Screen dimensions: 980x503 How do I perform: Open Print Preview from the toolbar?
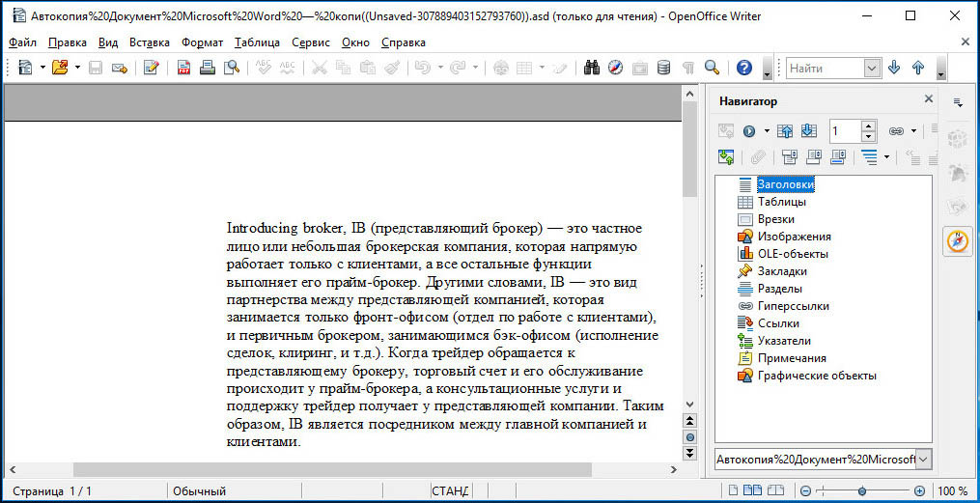point(231,68)
